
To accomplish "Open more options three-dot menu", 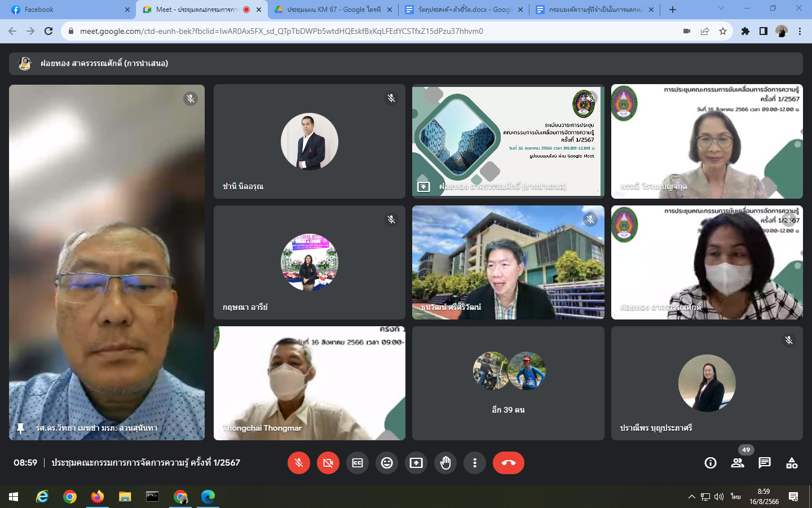I will coord(475,463).
